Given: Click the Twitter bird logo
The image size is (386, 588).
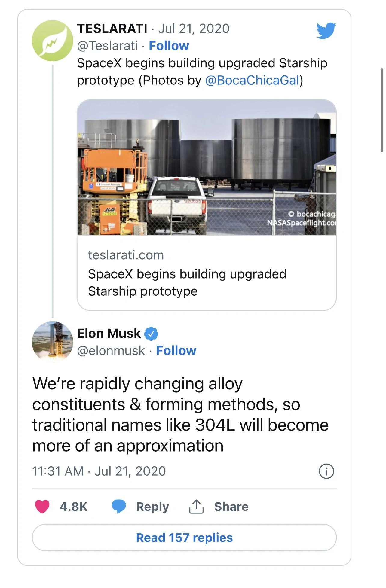Looking at the screenshot, I should pos(326,30).
